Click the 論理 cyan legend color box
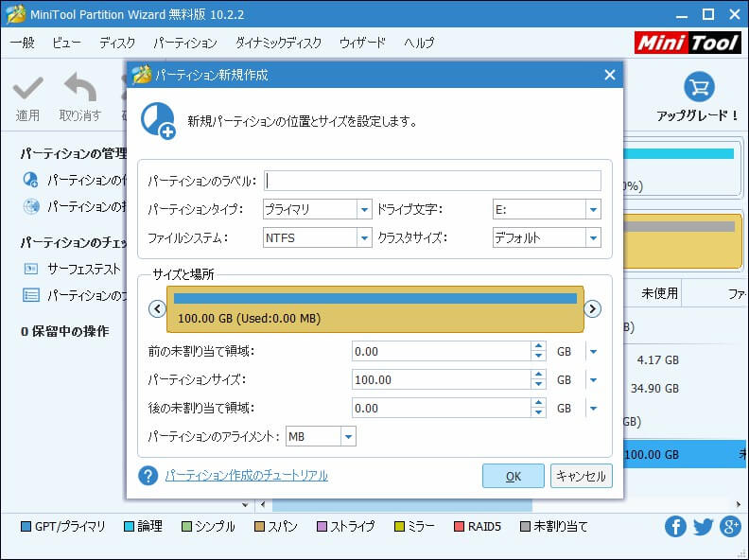The image size is (749, 560). (129, 527)
